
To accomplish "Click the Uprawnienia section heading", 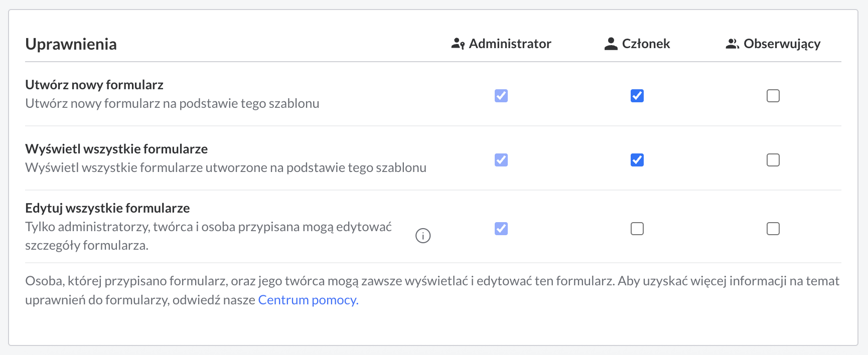I will [71, 44].
